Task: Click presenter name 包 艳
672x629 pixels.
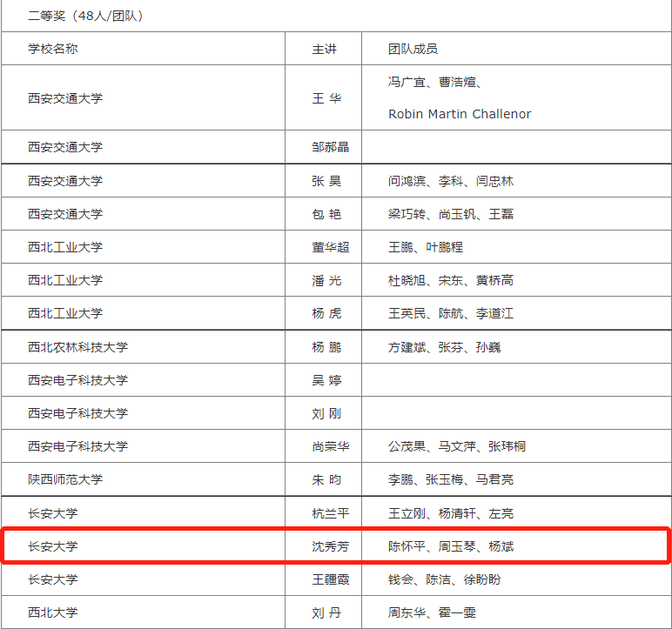Action: pyautogui.click(x=326, y=214)
